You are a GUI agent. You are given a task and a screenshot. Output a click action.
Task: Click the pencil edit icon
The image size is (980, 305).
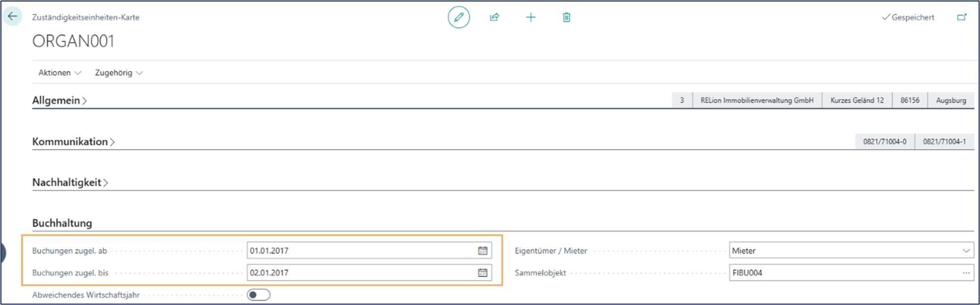tap(459, 18)
